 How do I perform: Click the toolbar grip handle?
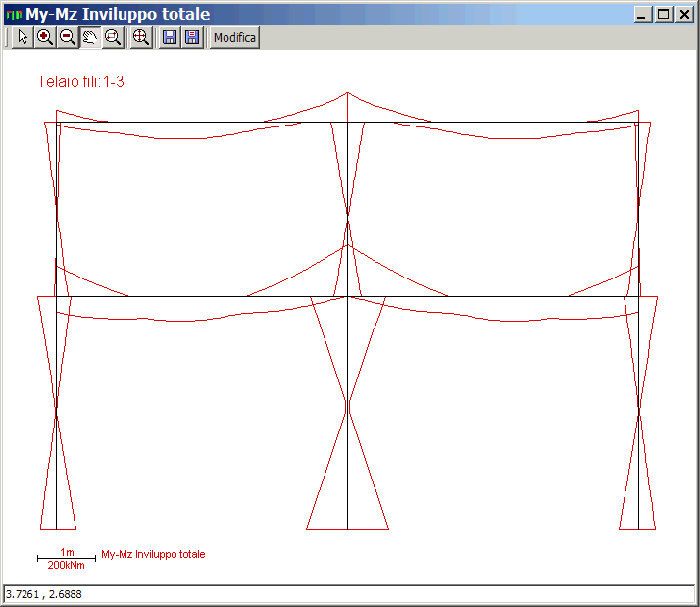[7, 37]
